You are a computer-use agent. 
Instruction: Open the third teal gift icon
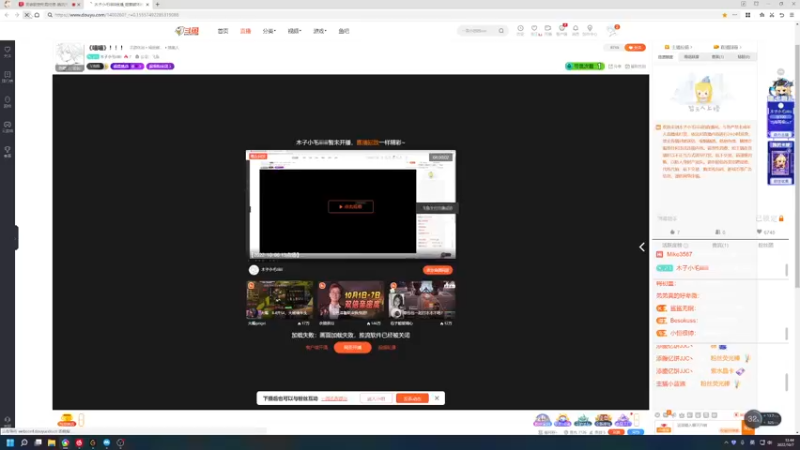[583, 420]
